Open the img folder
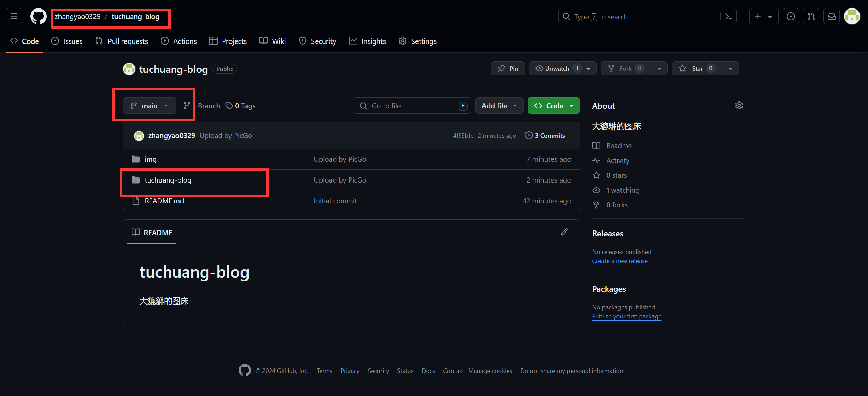The width and height of the screenshot is (868, 396). pyautogui.click(x=151, y=159)
